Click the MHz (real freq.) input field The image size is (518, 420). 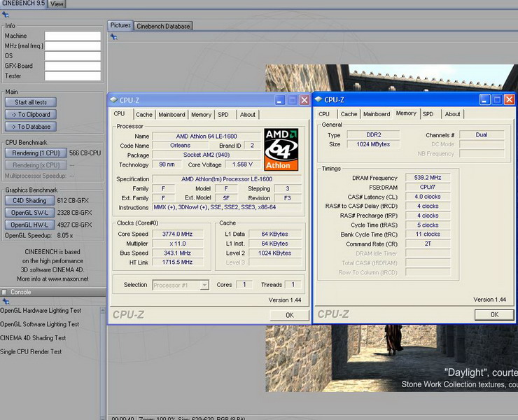click(x=73, y=46)
